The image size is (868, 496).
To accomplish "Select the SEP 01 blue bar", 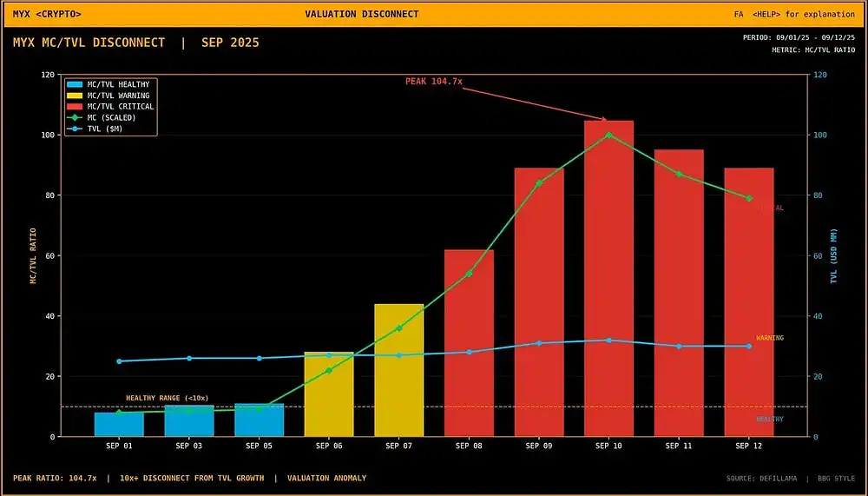I will [x=119, y=425].
